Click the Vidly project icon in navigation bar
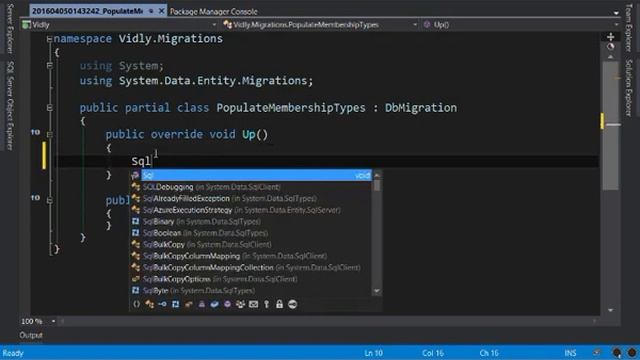 [x=27, y=24]
